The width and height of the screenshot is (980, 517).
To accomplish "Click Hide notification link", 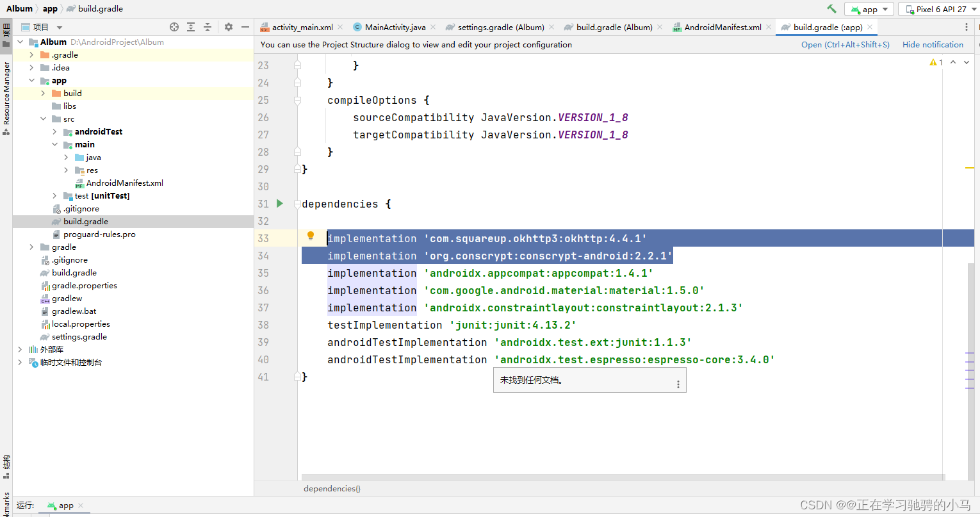I will click(933, 45).
